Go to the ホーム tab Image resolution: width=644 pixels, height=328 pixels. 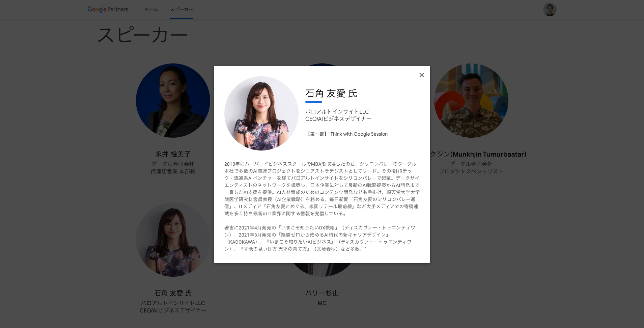pyautogui.click(x=151, y=9)
